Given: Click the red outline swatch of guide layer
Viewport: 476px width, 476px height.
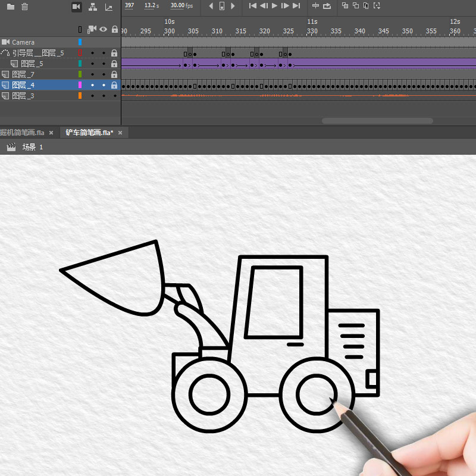Looking at the screenshot, I should pyautogui.click(x=80, y=53).
